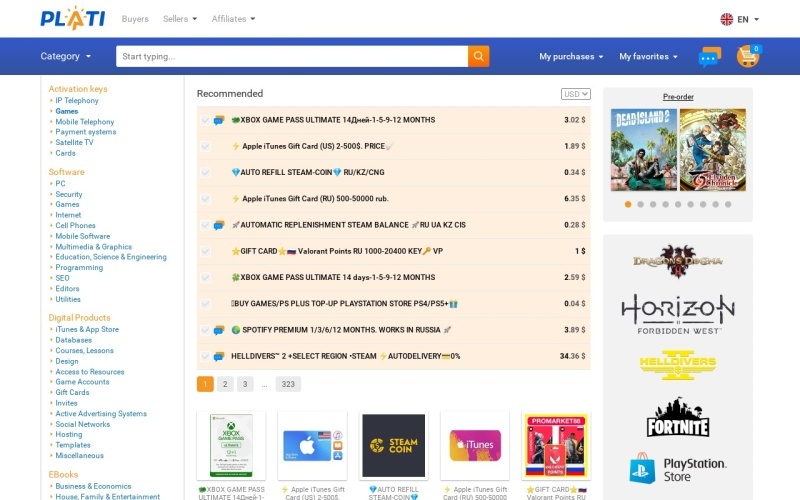Image resolution: width=800 pixels, height=500 pixels.
Task: Expand My favorites dropdown
Action: [648, 57]
